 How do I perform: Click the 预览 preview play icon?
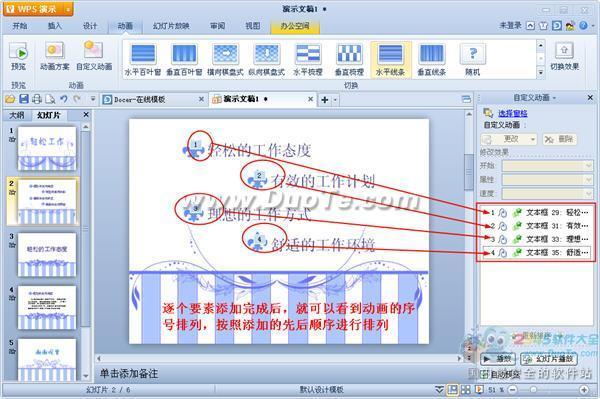18,53
